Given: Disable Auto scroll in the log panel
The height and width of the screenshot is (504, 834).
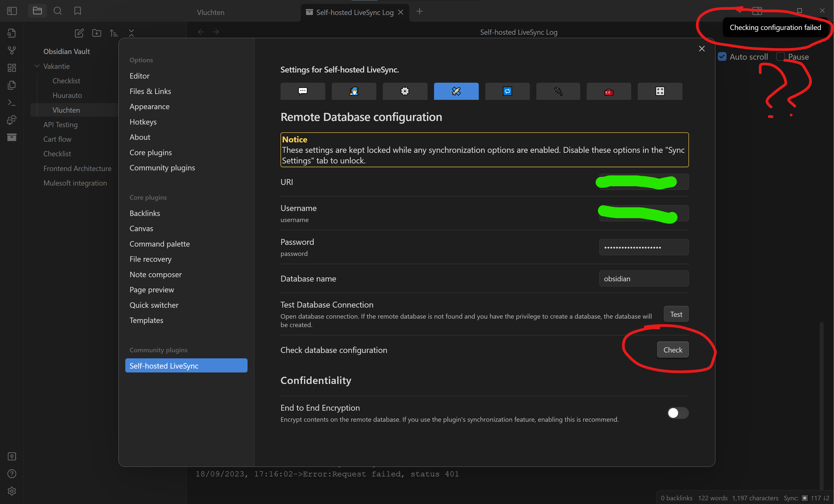Looking at the screenshot, I should (722, 56).
